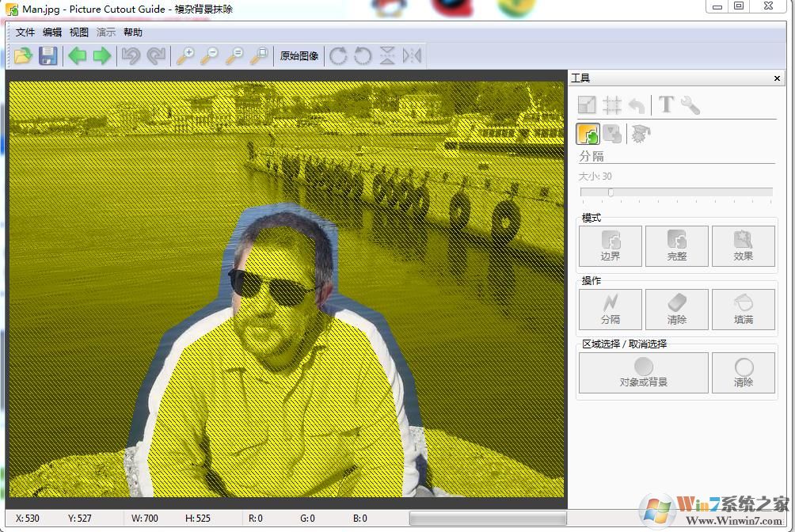Click the save floppy disk icon

[48, 55]
